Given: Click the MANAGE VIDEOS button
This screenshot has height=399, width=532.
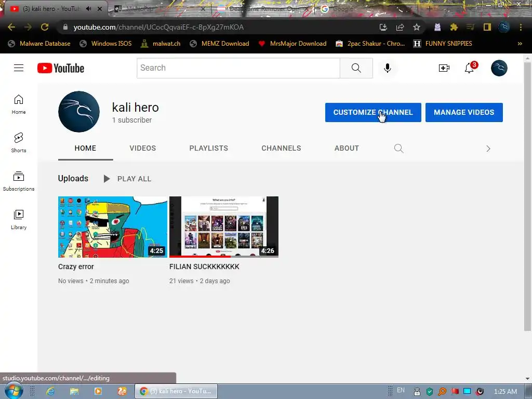Looking at the screenshot, I should click(464, 112).
